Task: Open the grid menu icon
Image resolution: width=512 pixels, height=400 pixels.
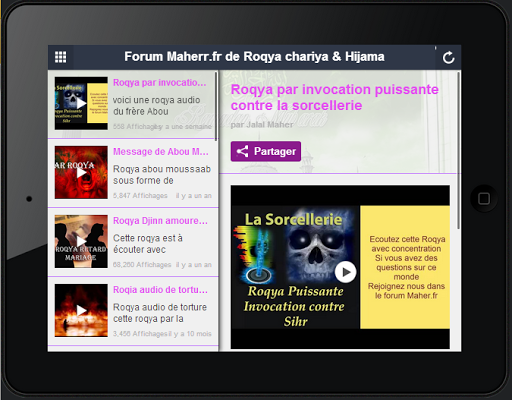Action: pos(60,57)
